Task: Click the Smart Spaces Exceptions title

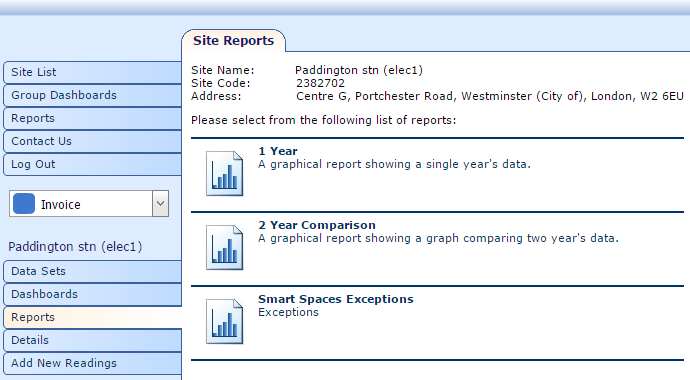Action: tap(336, 299)
